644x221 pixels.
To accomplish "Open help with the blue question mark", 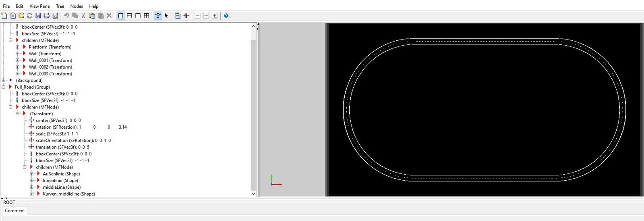I will 226,16.
